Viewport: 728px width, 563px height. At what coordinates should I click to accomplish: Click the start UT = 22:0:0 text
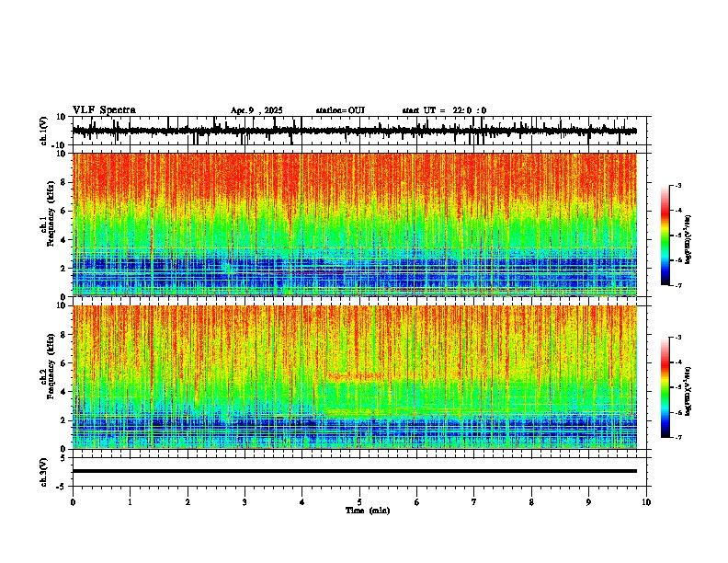[444, 110]
